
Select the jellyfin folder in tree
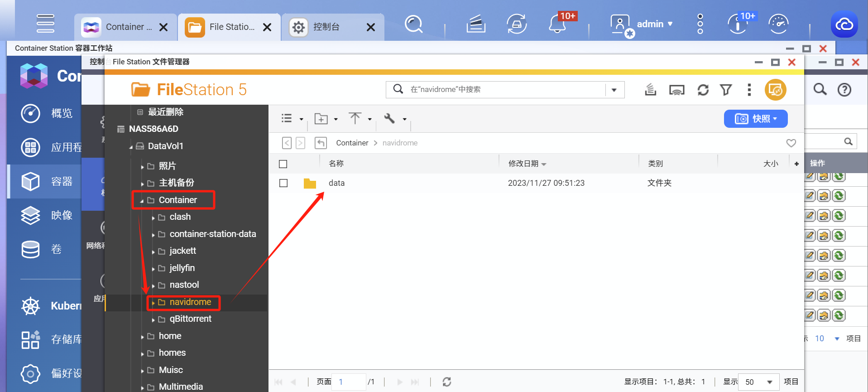coord(182,268)
